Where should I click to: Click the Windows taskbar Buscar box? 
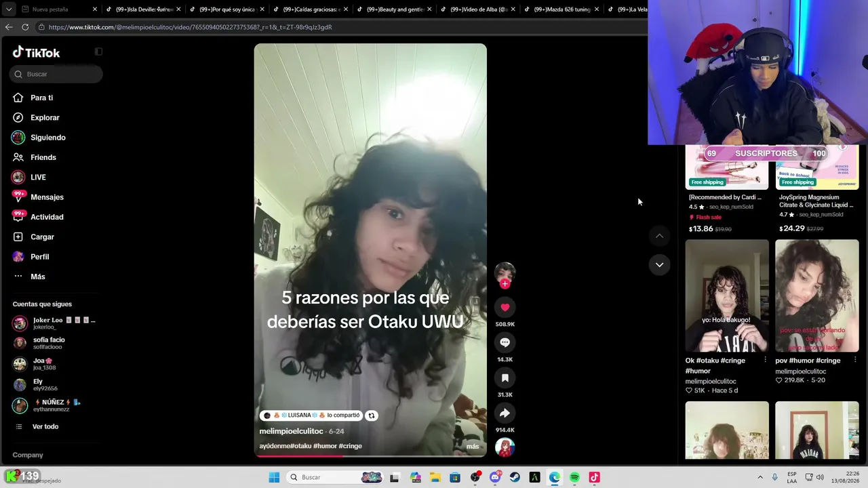(335, 477)
